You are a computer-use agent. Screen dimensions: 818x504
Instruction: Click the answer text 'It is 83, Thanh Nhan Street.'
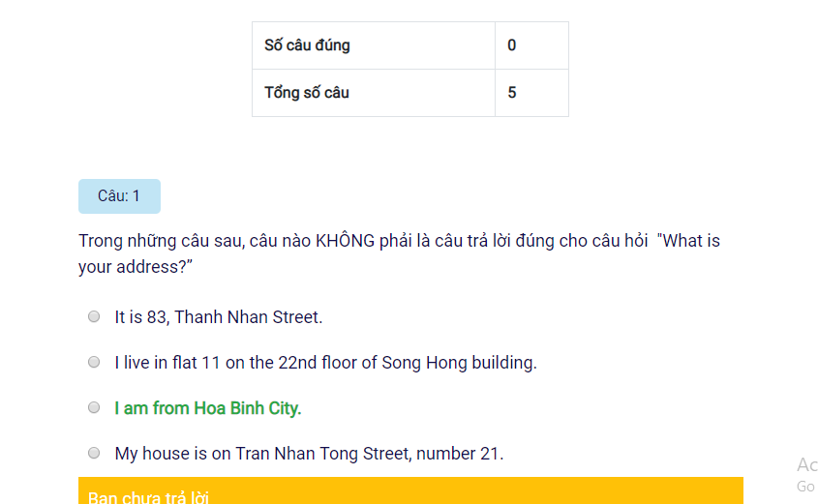click(219, 317)
